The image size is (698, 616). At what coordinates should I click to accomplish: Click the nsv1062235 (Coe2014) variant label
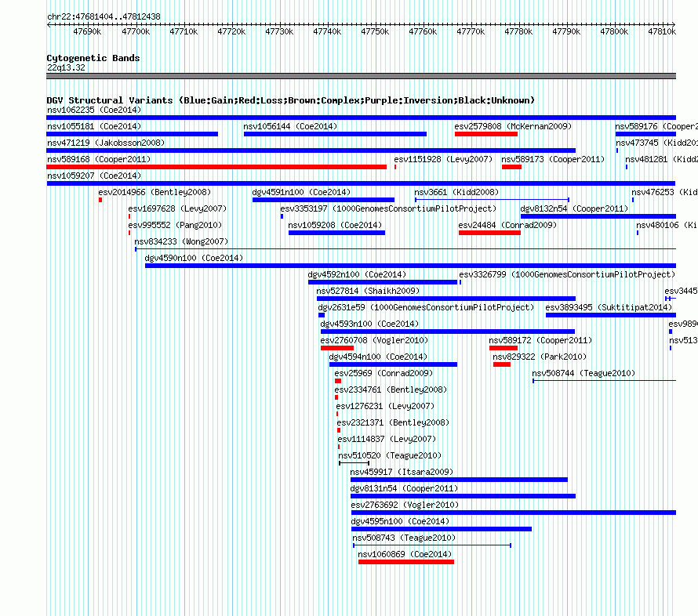[94, 110]
